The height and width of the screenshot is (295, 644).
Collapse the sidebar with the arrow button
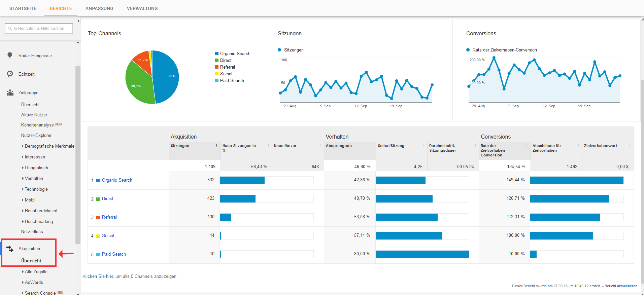pyautogui.click(x=78, y=21)
